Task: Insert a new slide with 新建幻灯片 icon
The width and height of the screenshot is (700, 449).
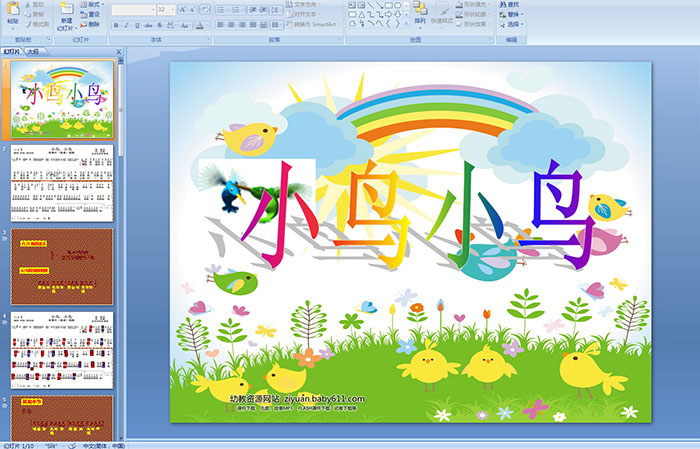Action: [x=67, y=9]
